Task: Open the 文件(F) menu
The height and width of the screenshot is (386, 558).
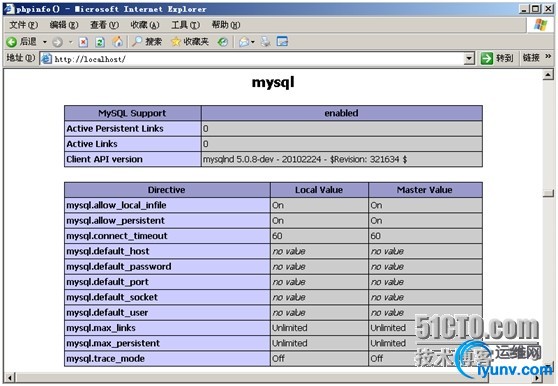Action: coord(23,25)
